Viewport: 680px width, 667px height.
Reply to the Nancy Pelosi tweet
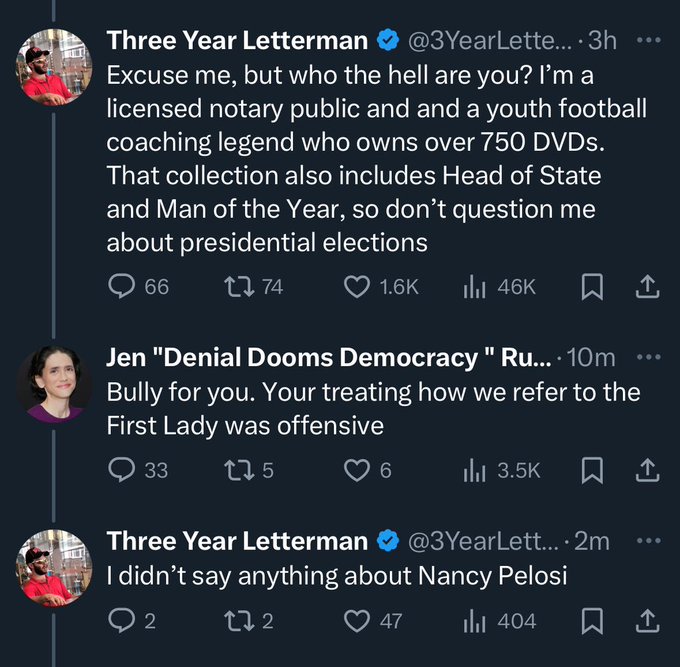coord(122,621)
